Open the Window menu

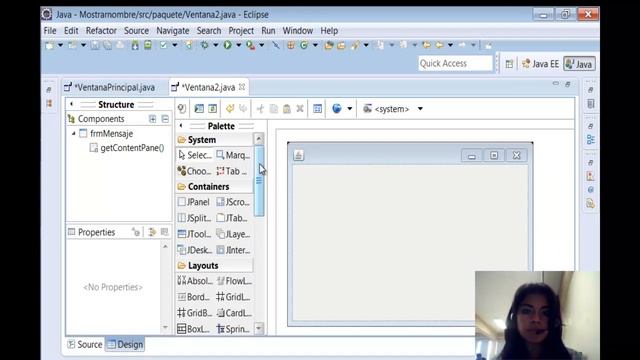pos(298,31)
